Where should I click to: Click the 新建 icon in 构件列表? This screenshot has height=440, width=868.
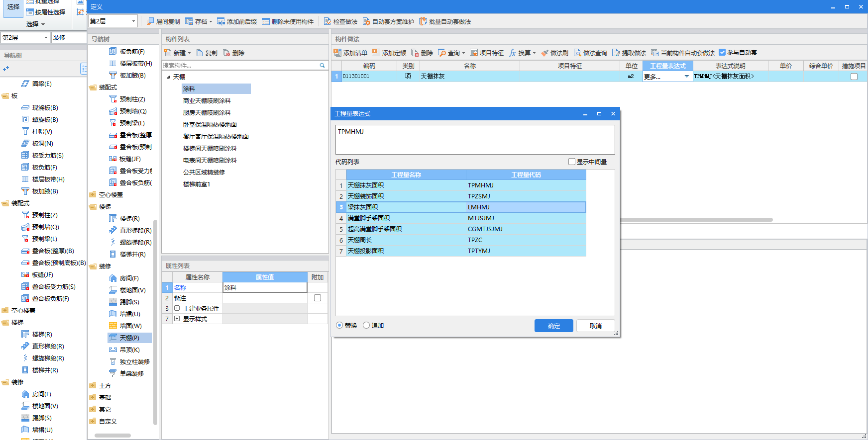(168, 53)
